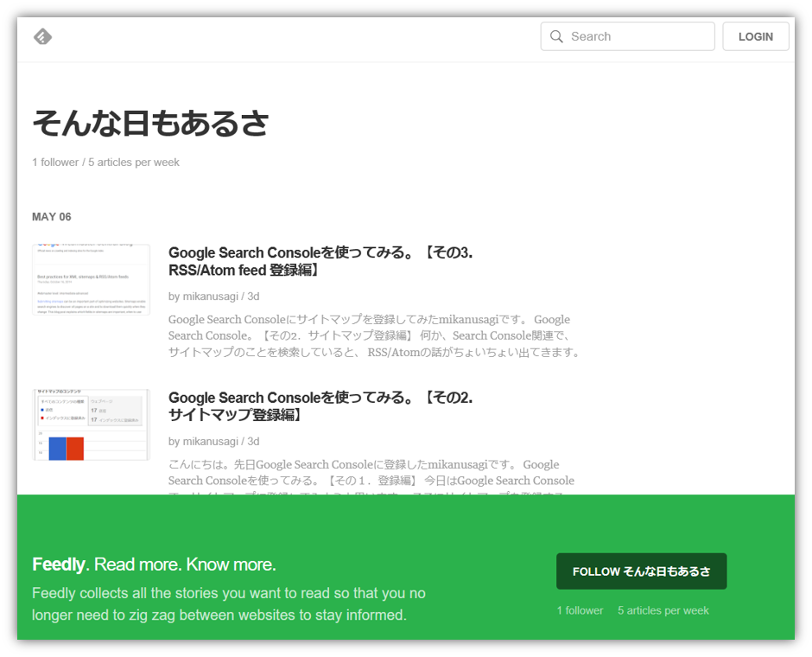
Task: Focus the Search input field
Action: click(628, 36)
